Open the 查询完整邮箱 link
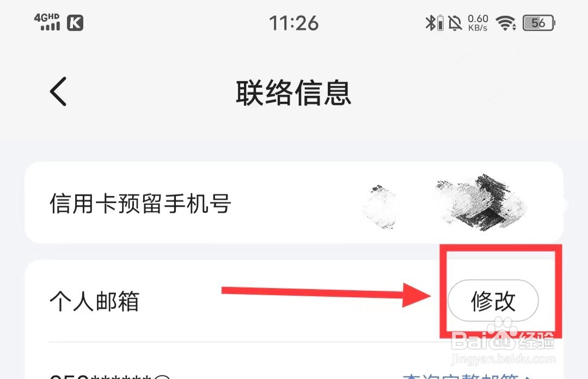Viewport: 588px width, 379px height. (461, 376)
